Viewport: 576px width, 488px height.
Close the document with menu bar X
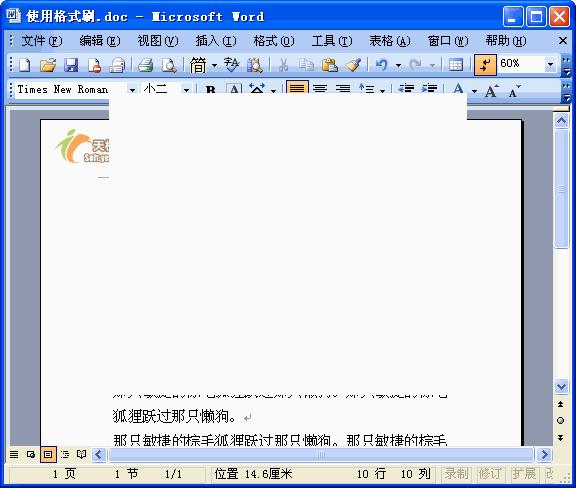tap(563, 40)
